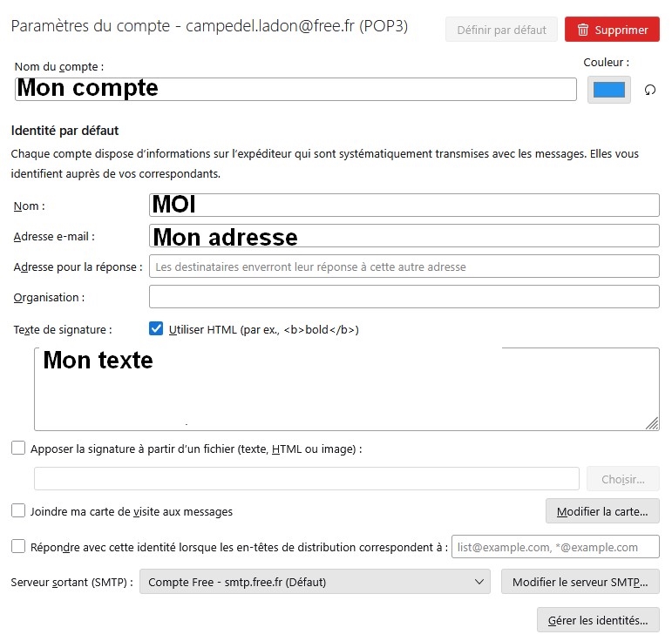This screenshot has height=641, width=672.
Task: Click the Modifier la carte... button
Action: coord(602,511)
